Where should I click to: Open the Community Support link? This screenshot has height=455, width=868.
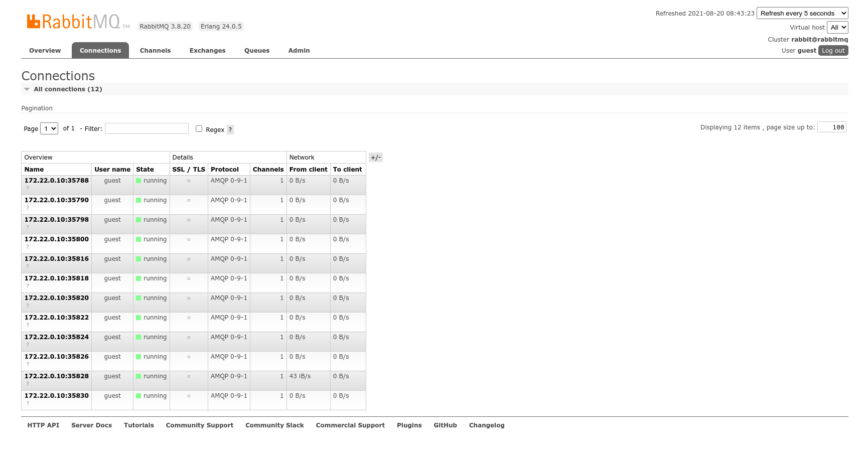click(200, 425)
